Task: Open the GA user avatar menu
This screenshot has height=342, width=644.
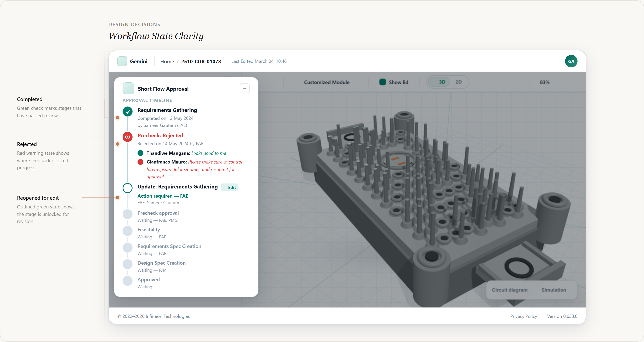Action: click(571, 61)
